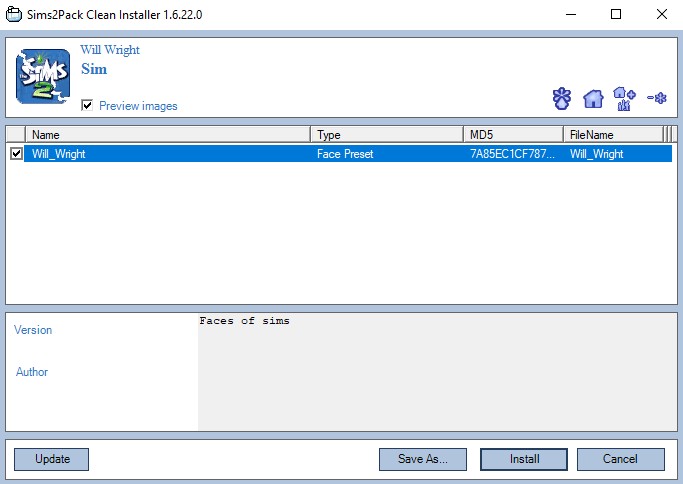Image resolution: width=683 pixels, height=484 pixels.
Task: Click the Sims2Pack title bar app icon
Action: pos(14,14)
